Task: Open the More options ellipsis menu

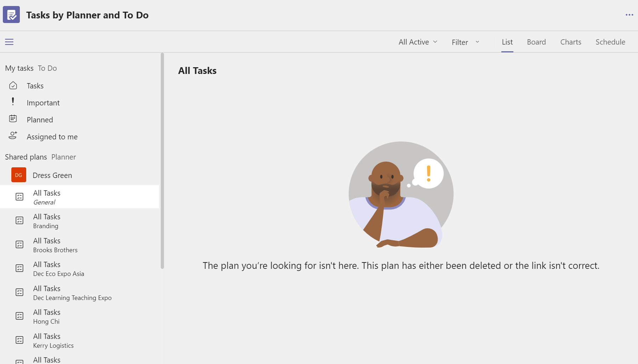Action: (x=629, y=15)
